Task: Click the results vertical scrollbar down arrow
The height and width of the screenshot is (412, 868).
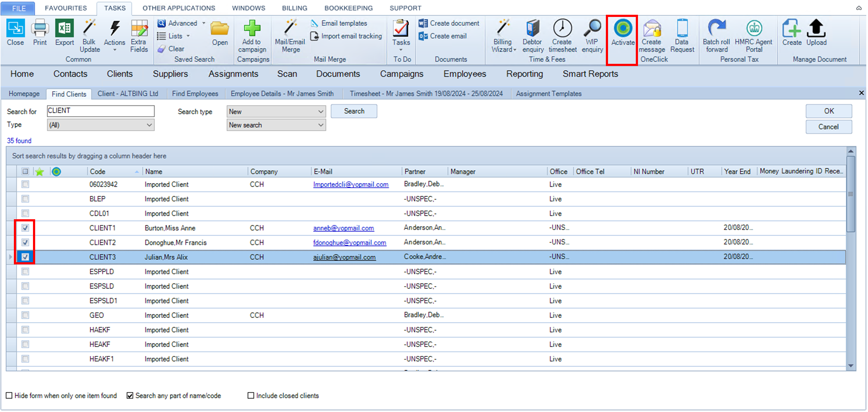Action: [851, 366]
